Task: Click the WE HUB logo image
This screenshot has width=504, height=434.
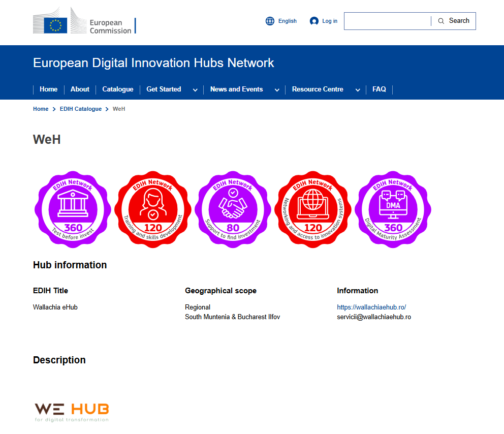Action: coord(72,412)
